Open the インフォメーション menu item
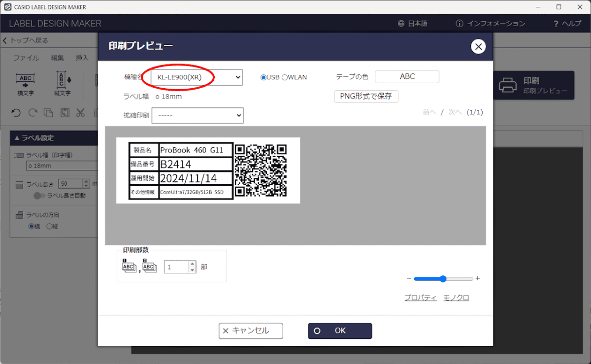 pyautogui.click(x=496, y=24)
